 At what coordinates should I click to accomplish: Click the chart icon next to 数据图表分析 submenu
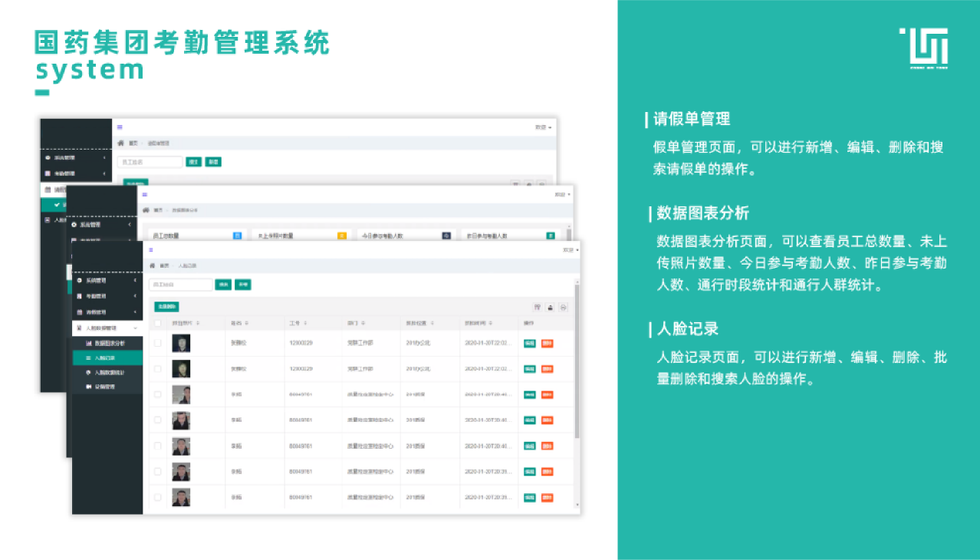pyautogui.click(x=88, y=343)
